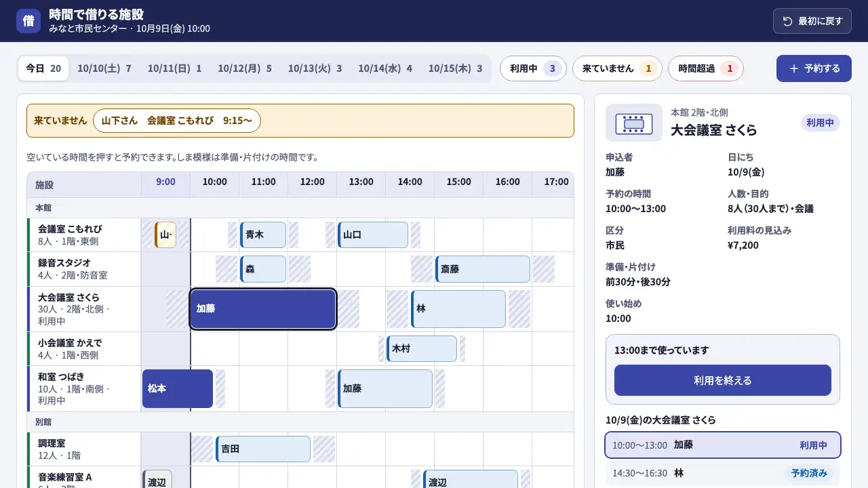
Task: Click the 本館 group header
Action: 300,208
